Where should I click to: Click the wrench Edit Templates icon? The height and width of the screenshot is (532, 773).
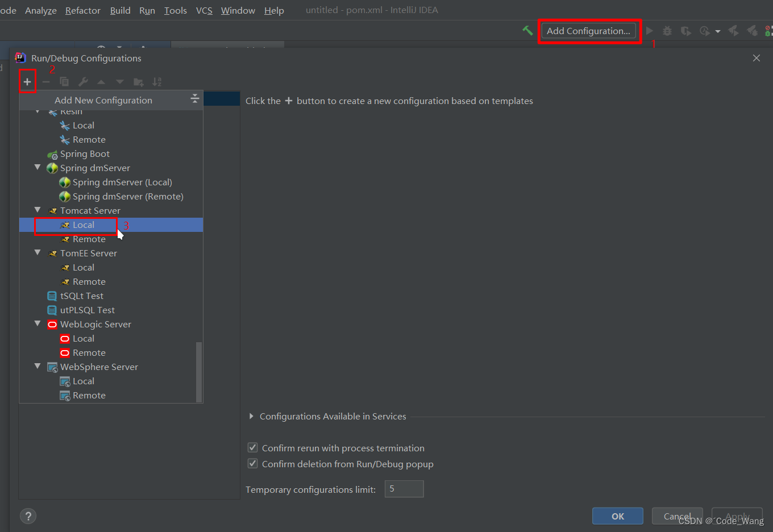click(83, 82)
